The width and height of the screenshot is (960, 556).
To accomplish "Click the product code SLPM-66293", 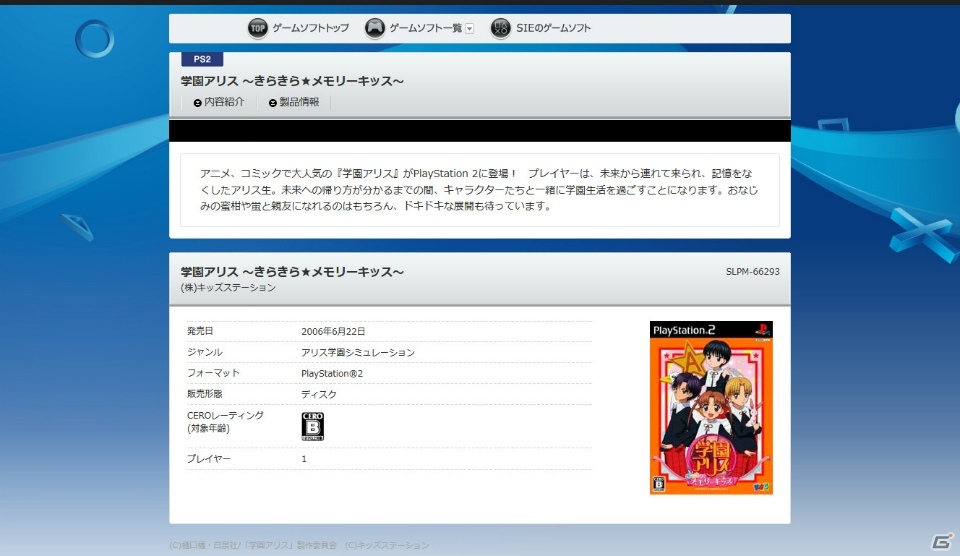I will (752, 272).
